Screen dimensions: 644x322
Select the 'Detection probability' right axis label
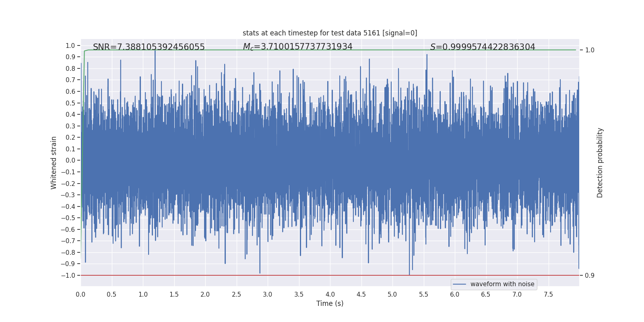click(600, 163)
